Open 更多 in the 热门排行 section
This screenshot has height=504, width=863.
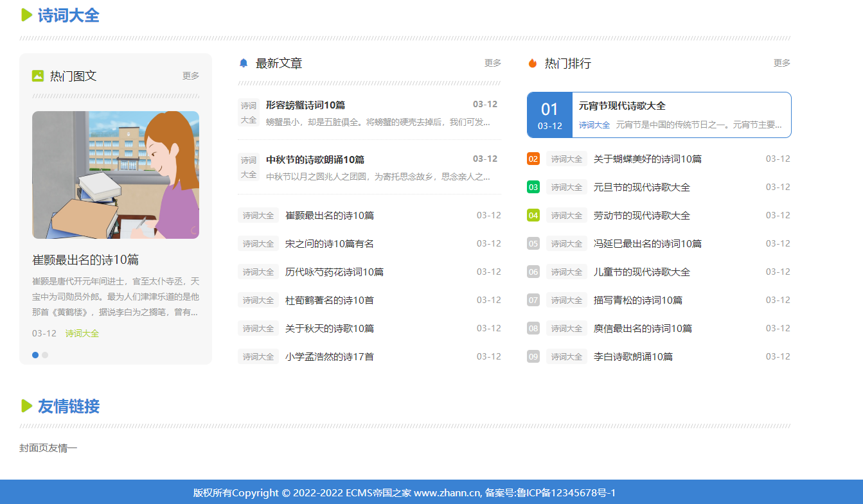782,62
